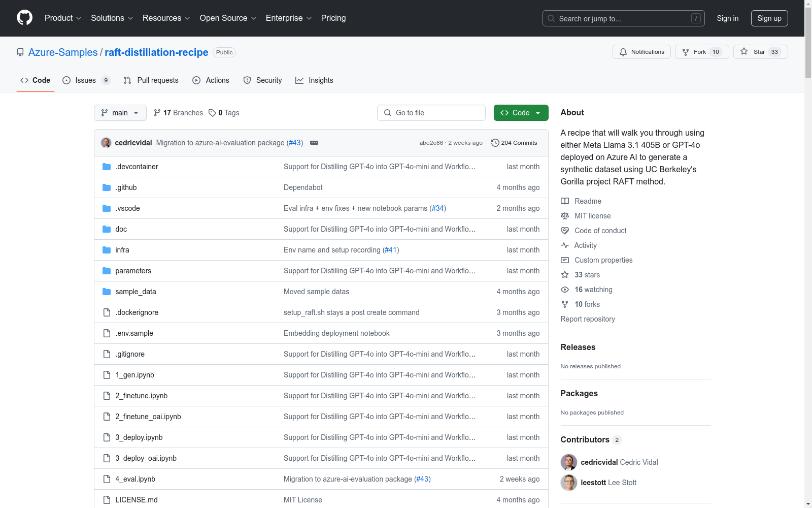The width and height of the screenshot is (812, 508).
Task: Click the file icon beside .env.sample
Action: tap(107, 333)
